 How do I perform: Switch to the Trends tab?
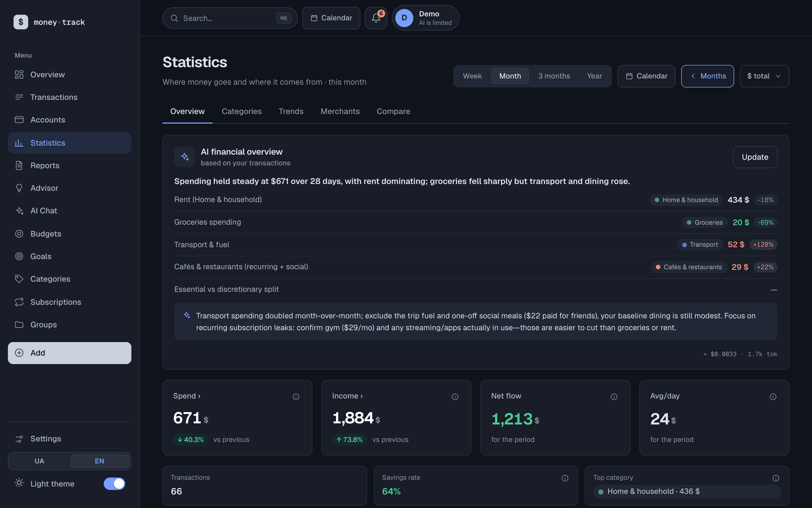291,111
